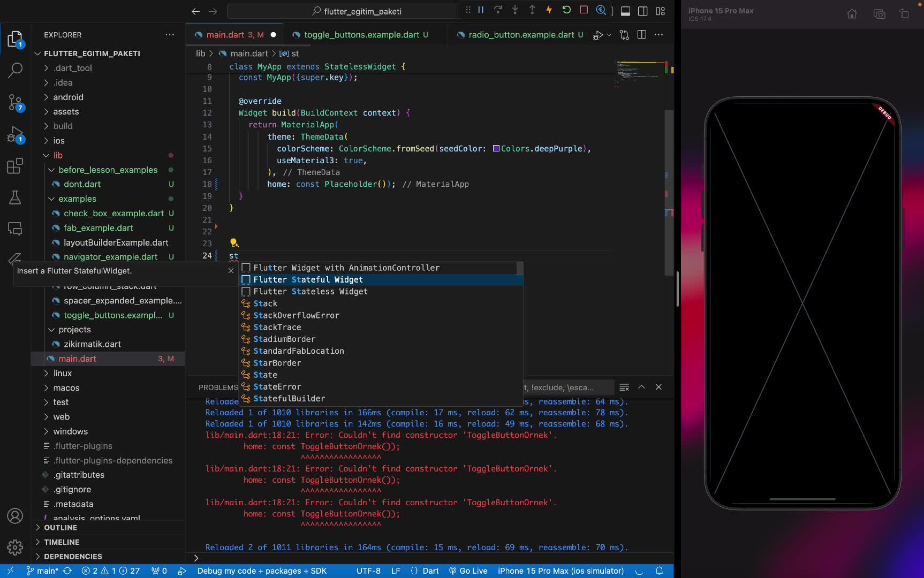Select 'iPhone 15 Pro Max (ios simulator)' device
The height and width of the screenshot is (578, 924).
(x=561, y=571)
